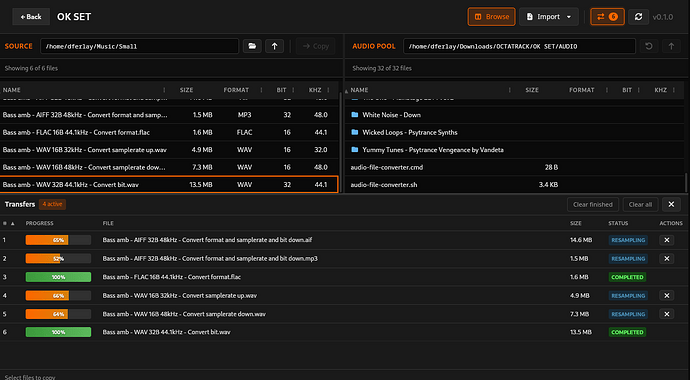Screen dimensions: 690x380
Task: Click COMPLETED status of WAV 32B transfer
Action: pos(627,332)
